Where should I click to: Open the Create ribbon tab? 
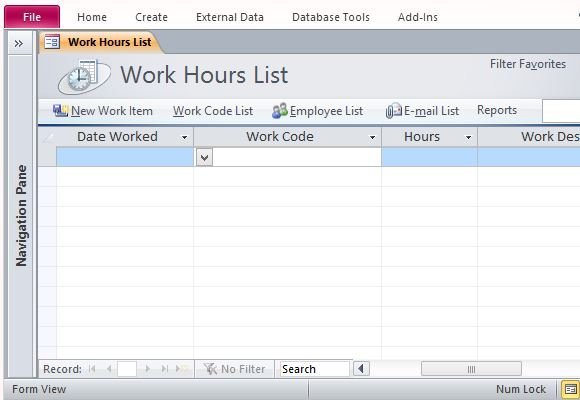click(151, 17)
